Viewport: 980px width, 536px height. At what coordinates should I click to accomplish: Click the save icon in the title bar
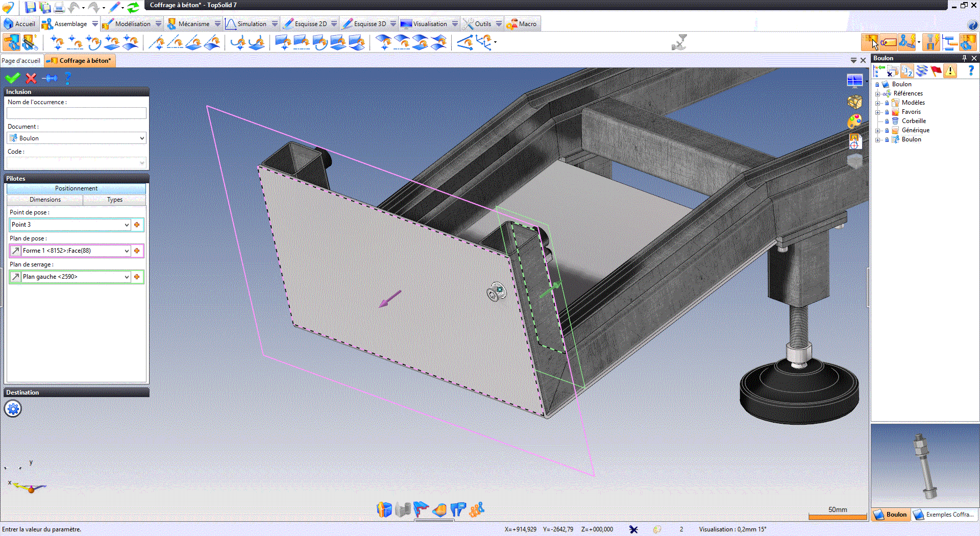pyautogui.click(x=31, y=7)
